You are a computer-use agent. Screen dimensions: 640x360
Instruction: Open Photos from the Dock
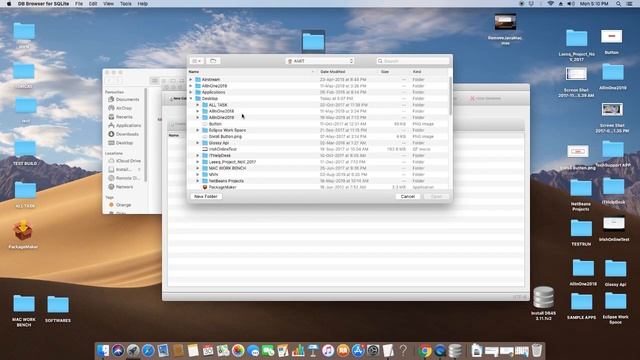tap(238, 350)
